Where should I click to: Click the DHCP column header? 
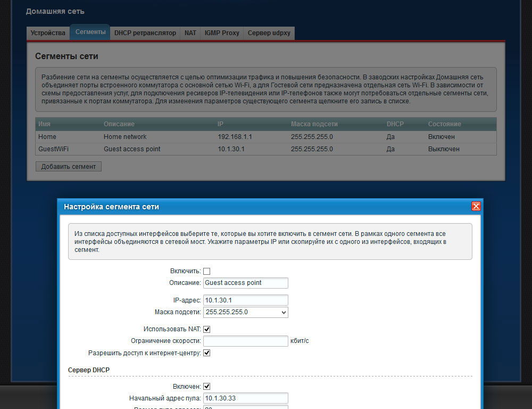[395, 124]
